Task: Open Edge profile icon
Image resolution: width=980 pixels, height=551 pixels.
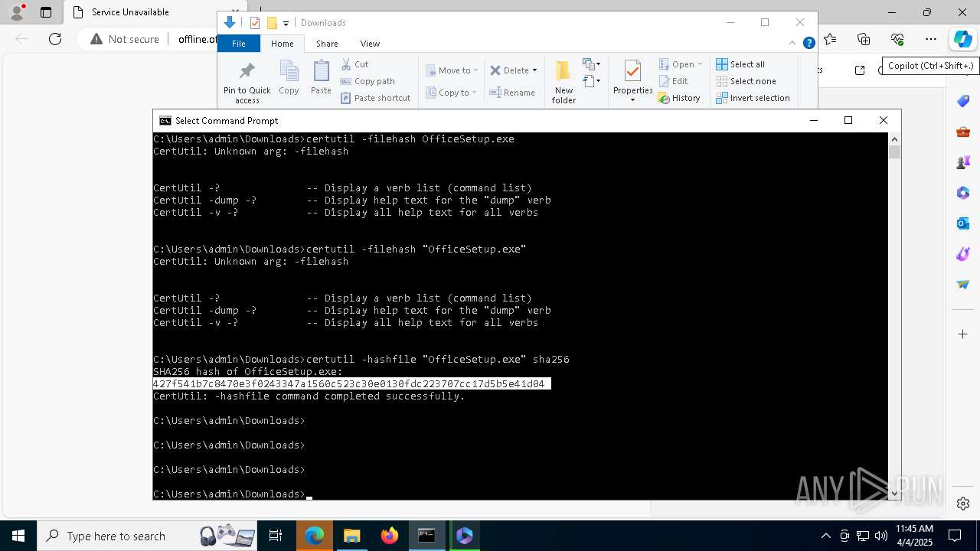Action: [16, 12]
